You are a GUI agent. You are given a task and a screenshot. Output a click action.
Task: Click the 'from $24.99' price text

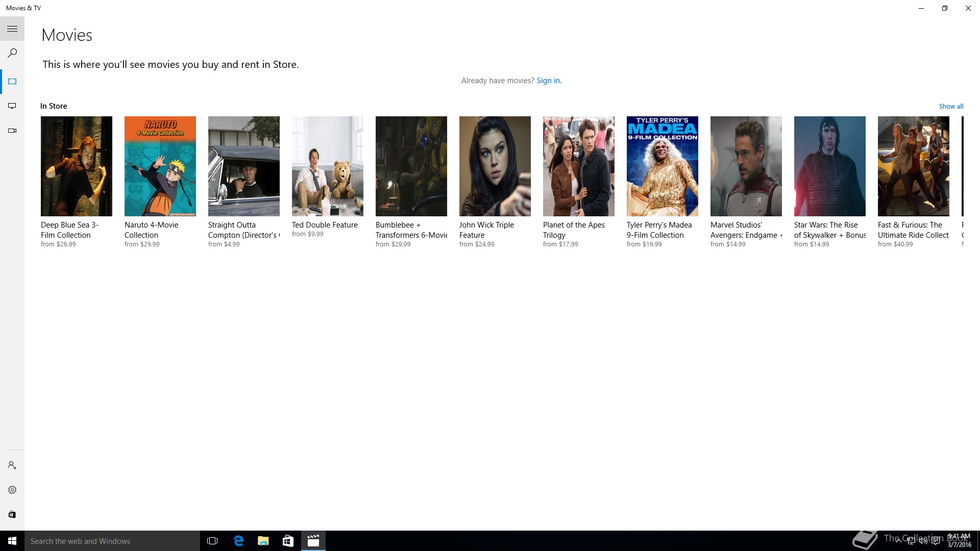click(x=477, y=244)
